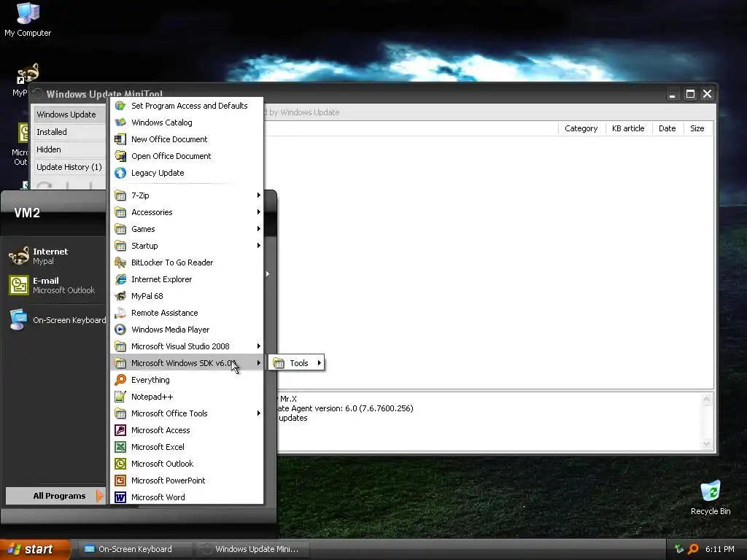This screenshot has height=560, width=747.
Task: Click the Windows Catalog icon
Action: point(120,122)
